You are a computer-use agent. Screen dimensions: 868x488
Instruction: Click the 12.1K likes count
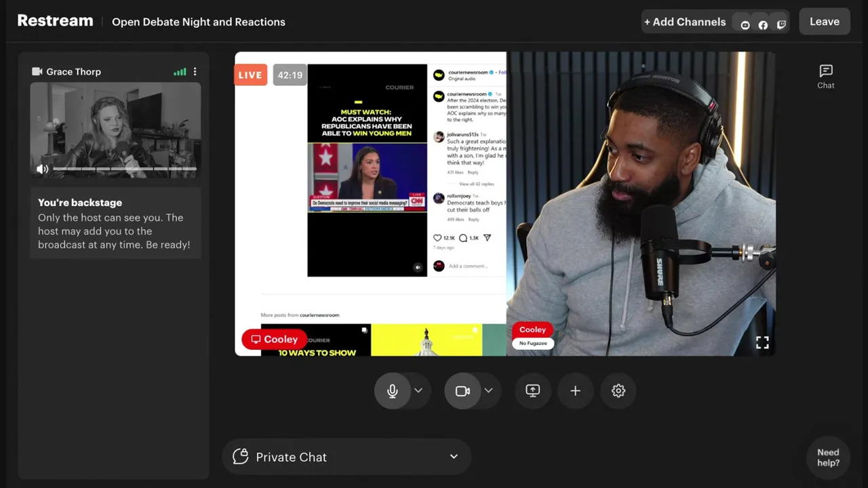click(x=449, y=238)
